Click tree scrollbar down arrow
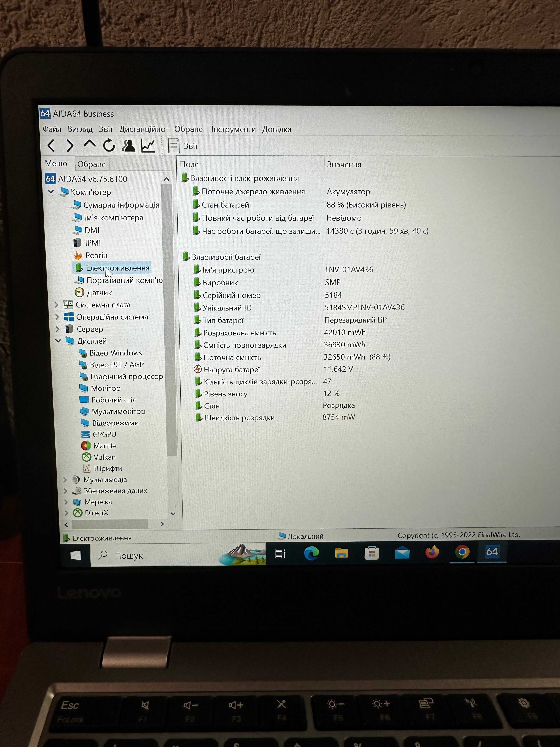The image size is (560, 747). 173,514
